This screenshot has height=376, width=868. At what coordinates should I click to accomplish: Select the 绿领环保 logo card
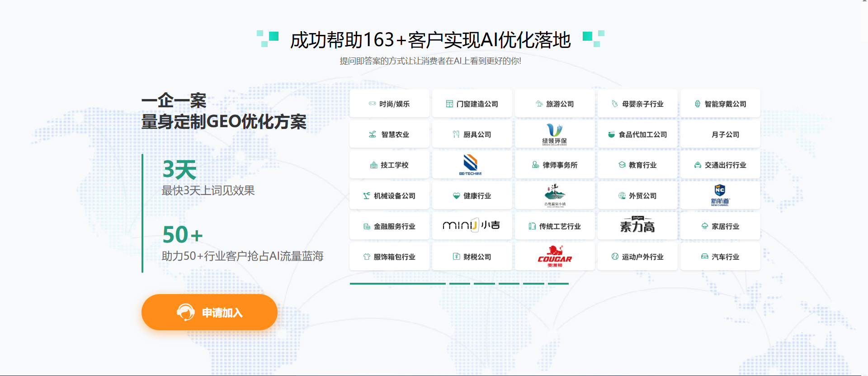[x=555, y=134]
